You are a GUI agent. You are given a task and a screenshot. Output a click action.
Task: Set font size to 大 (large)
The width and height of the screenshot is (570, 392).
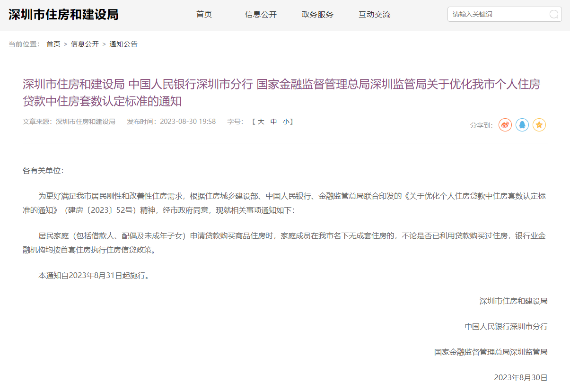(x=261, y=122)
